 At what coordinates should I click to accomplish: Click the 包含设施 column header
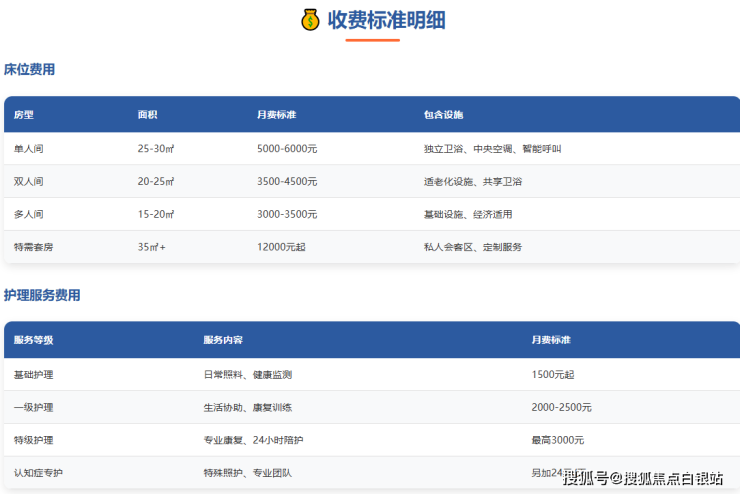(x=444, y=115)
